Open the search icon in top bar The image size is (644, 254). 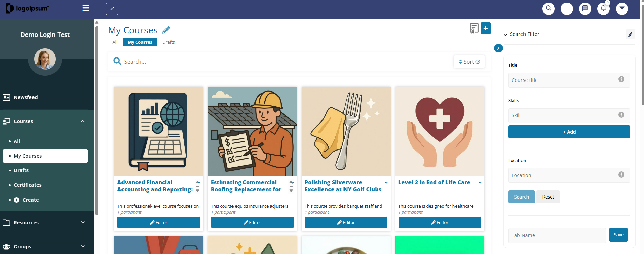548,8
